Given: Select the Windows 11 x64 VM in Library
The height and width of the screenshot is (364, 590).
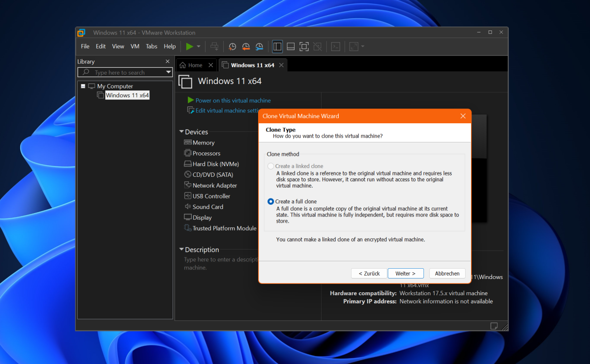Looking at the screenshot, I should (x=127, y=95).
